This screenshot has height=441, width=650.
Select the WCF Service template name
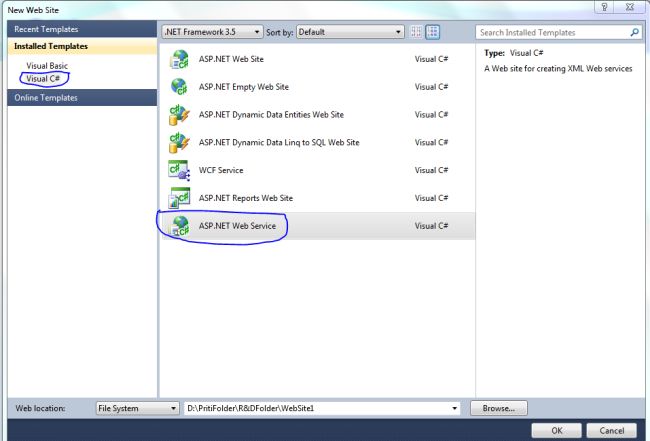click(221, 170)
